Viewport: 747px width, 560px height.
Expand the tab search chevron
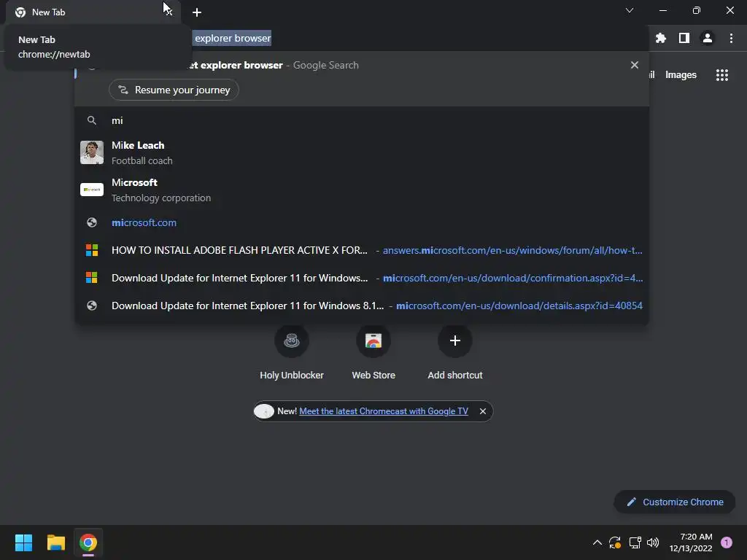(x=630, y=10)
